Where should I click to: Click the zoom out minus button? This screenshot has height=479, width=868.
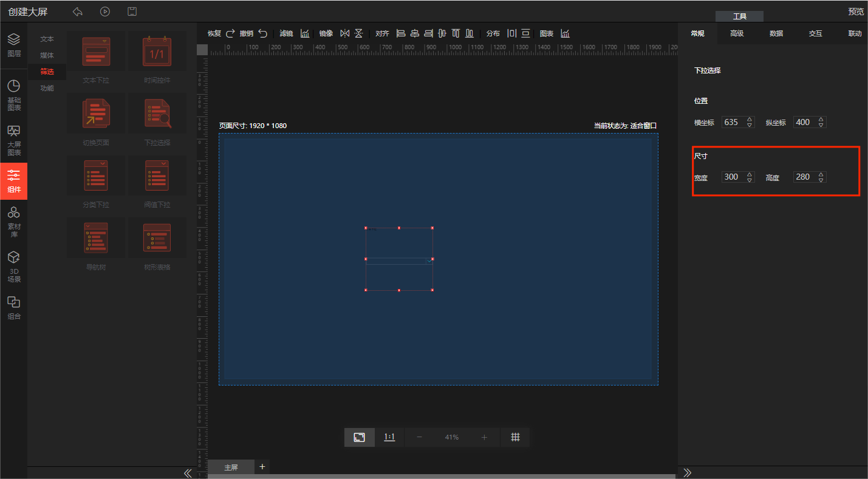(419, 437)
